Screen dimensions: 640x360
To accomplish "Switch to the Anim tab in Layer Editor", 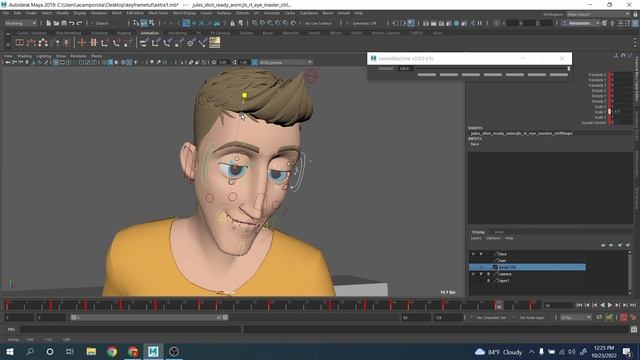I will pos(498,232).
